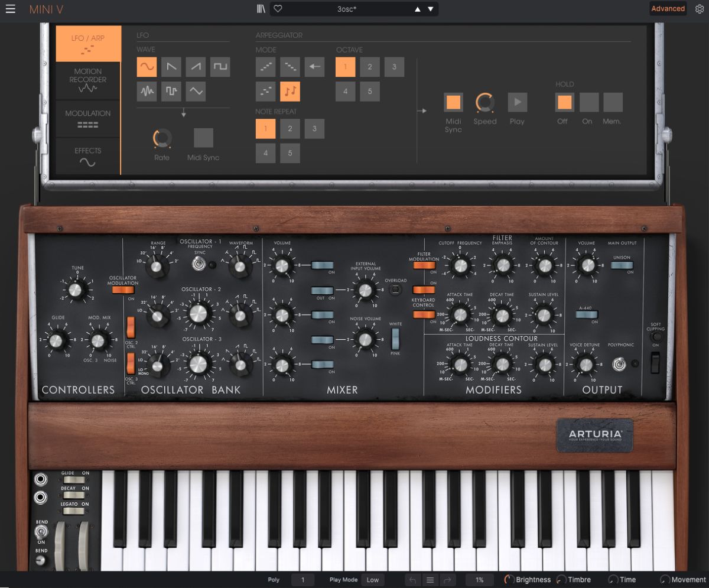Open the Play Mode Low dropdown
The height and width of the screenshot is (588, 709).
[x=373, y=580]
